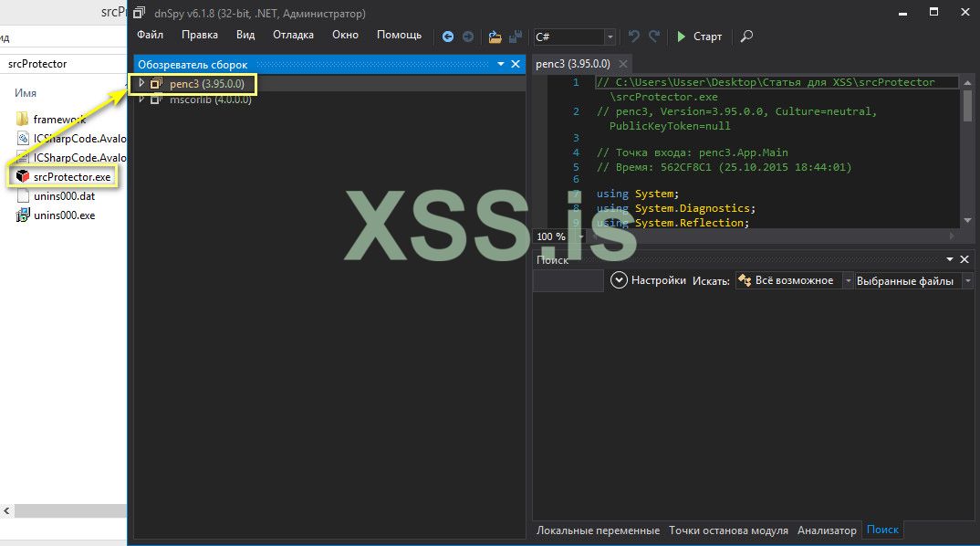980x546 pixels.
Task: Click the Save All toolbar icon
Action: 516,37
